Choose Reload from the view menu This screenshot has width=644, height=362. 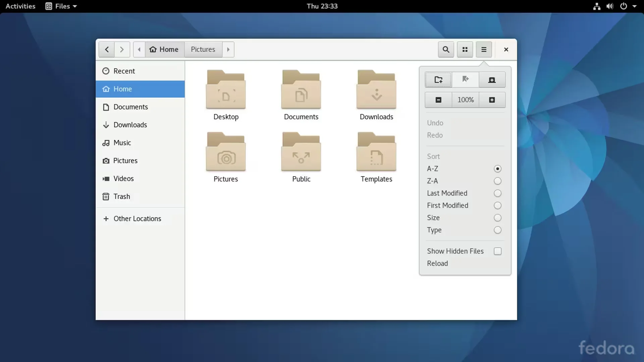coord(437,263)
